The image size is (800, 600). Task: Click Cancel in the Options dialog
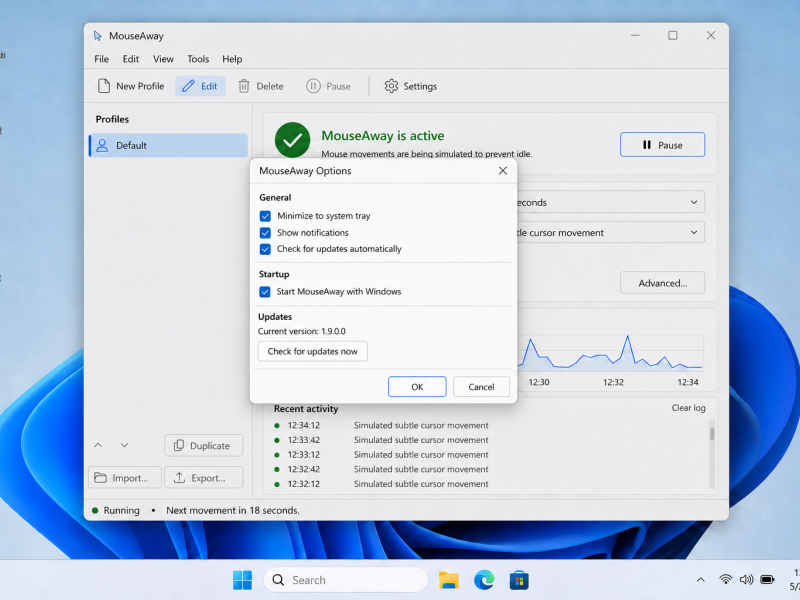click(481, 387)
